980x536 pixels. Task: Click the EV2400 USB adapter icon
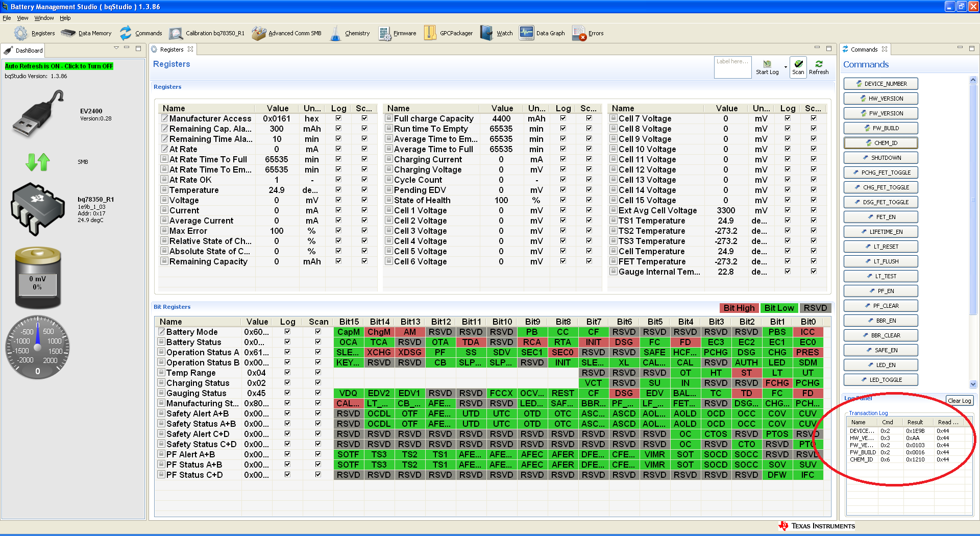coord(39,113)
